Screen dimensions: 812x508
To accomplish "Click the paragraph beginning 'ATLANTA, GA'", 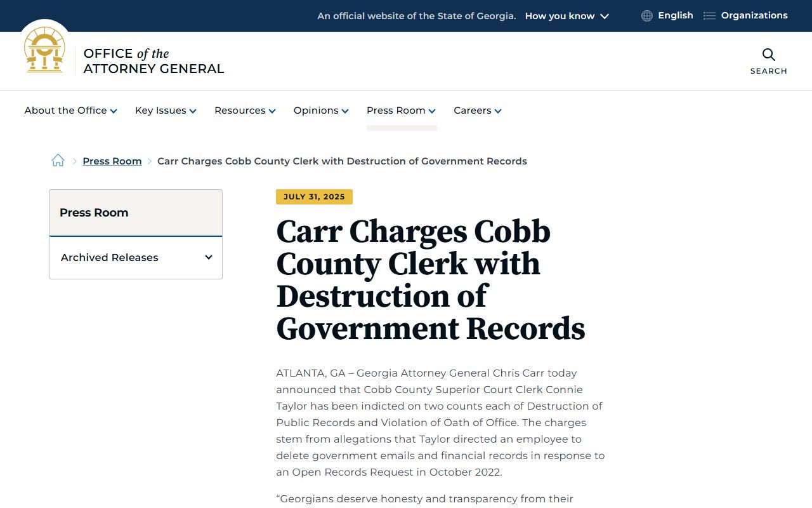I will pos(441,422).
